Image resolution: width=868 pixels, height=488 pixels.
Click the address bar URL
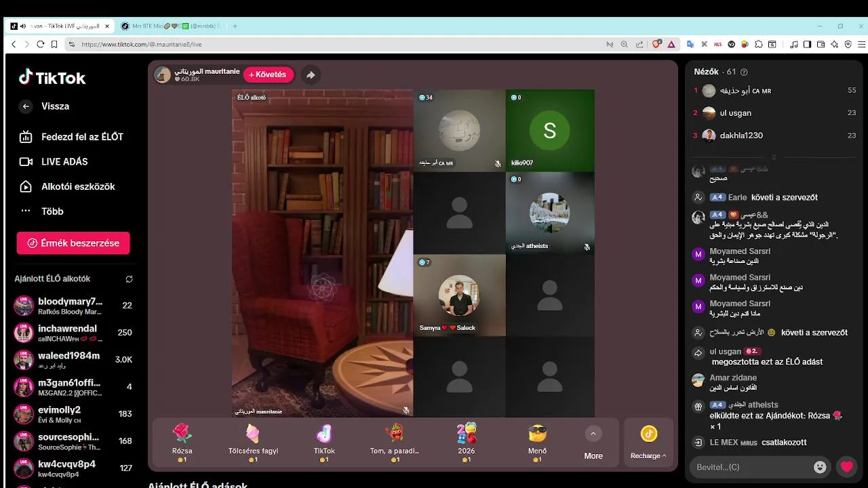coord(142,44)
